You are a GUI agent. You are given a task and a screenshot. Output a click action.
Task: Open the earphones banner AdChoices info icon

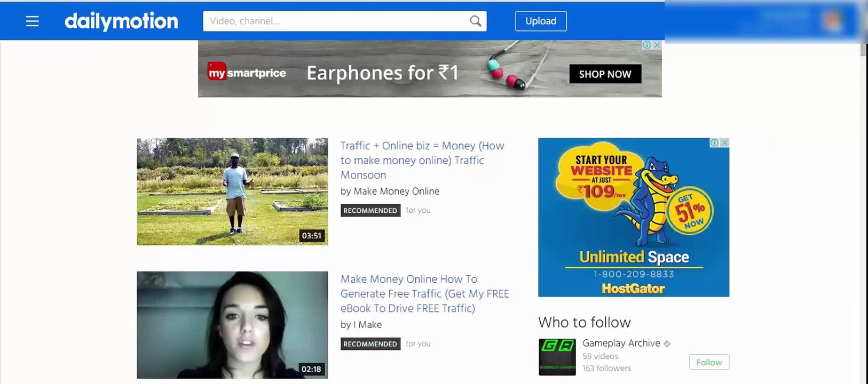click(x=647, y=45)
